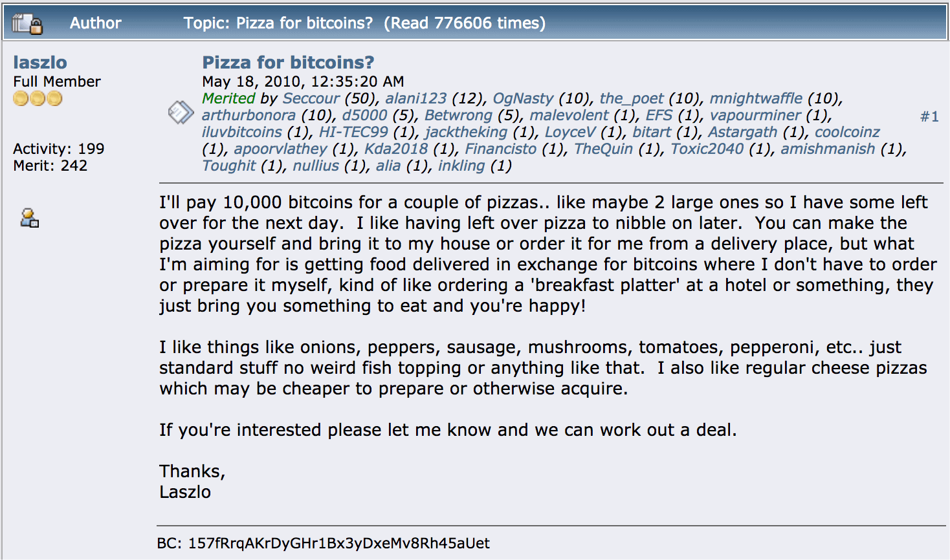This screenshot has height=560, width=950.
Task: Open laszlo's user profile link
Action: (40, 62)
